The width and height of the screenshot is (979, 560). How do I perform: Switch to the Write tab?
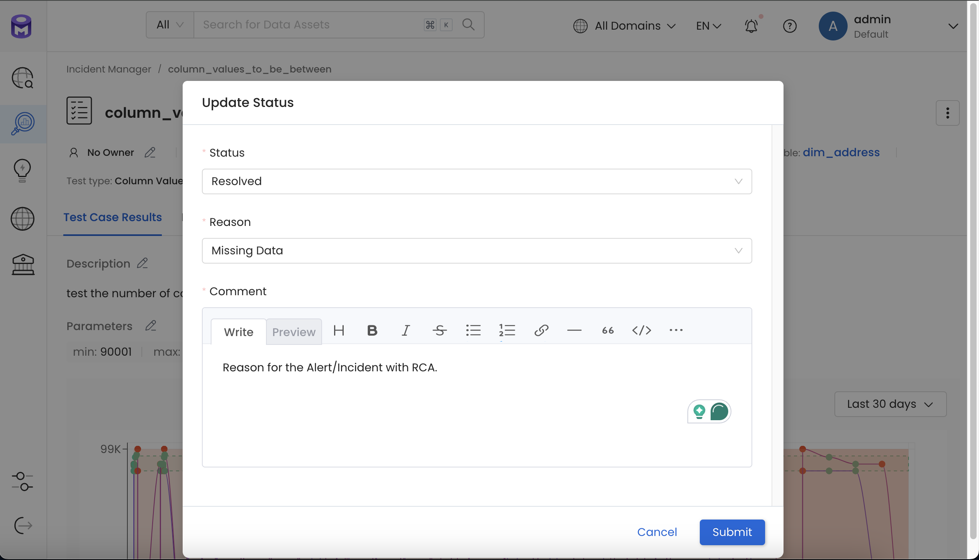238,332
